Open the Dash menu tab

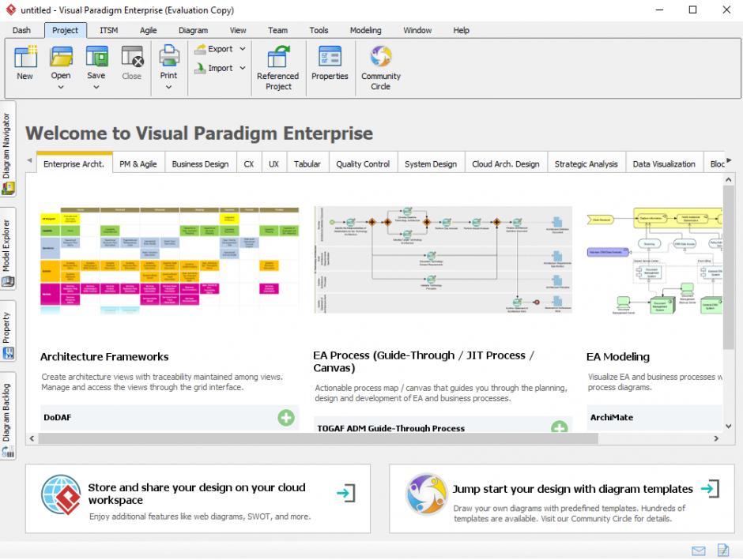[22, 30]
